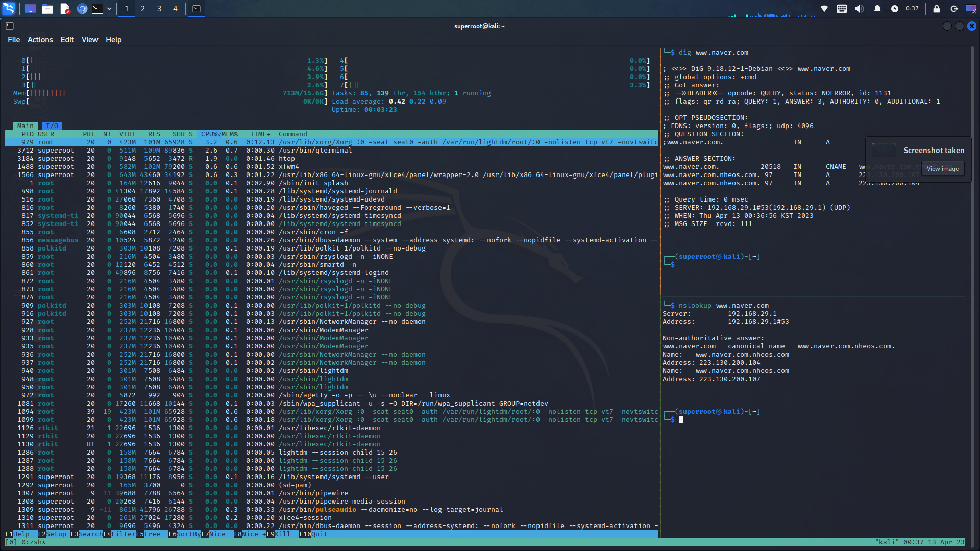
Task: Toggle notifications via the bell icon
Action: tap(878, 8)
